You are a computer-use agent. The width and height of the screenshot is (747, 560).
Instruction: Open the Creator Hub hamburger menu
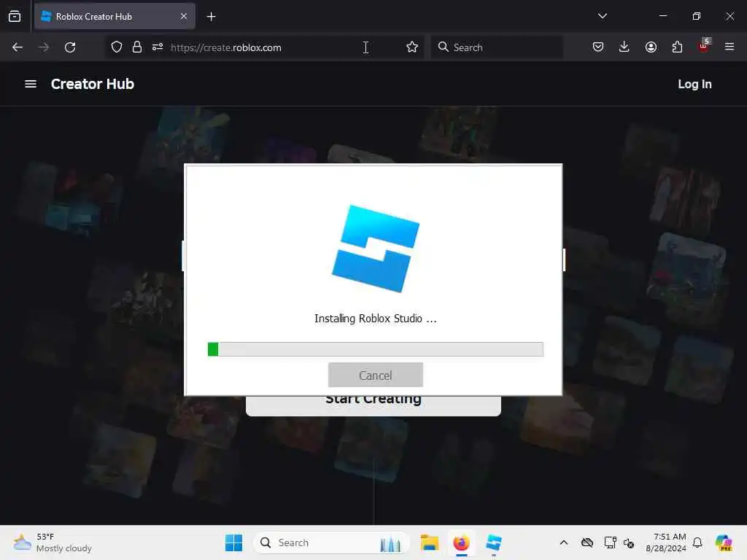31,84
